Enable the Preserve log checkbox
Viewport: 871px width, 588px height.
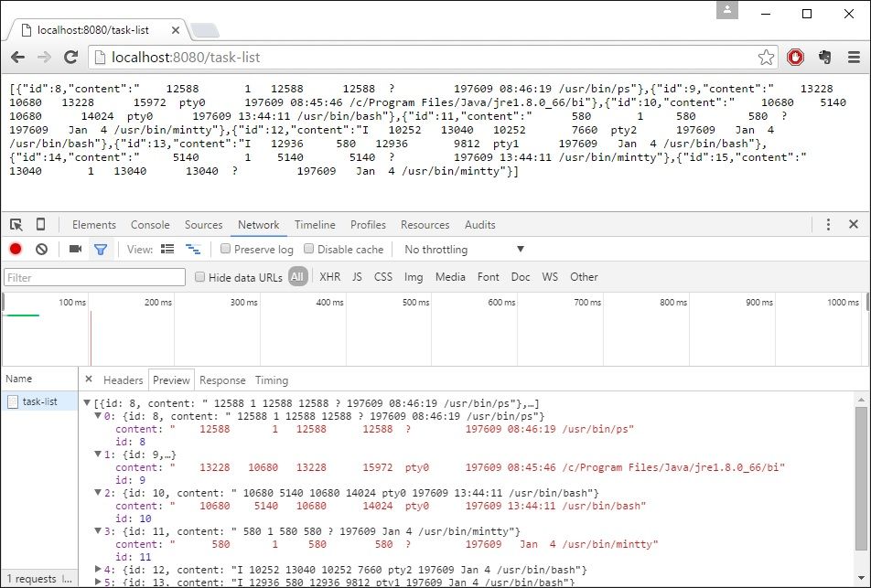(225, 250)
